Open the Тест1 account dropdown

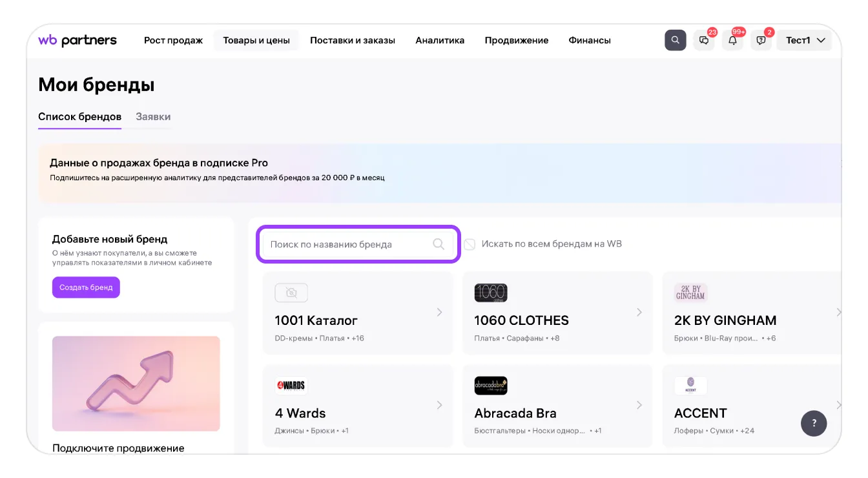click(805, 40)
